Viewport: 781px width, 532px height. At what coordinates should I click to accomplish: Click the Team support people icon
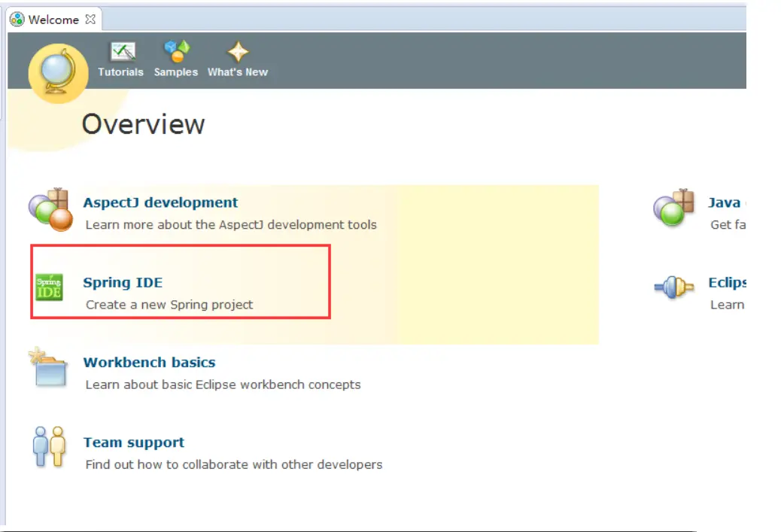[x=50, y=446]
